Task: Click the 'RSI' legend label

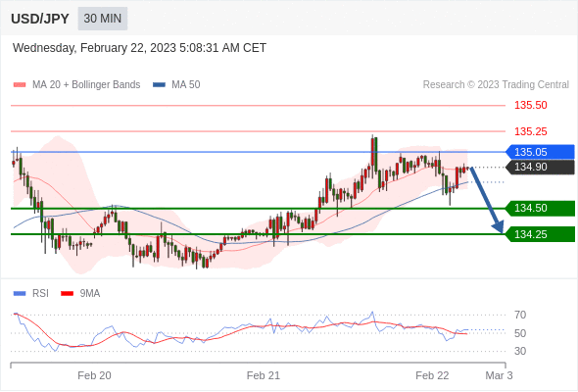Action: 40,294
